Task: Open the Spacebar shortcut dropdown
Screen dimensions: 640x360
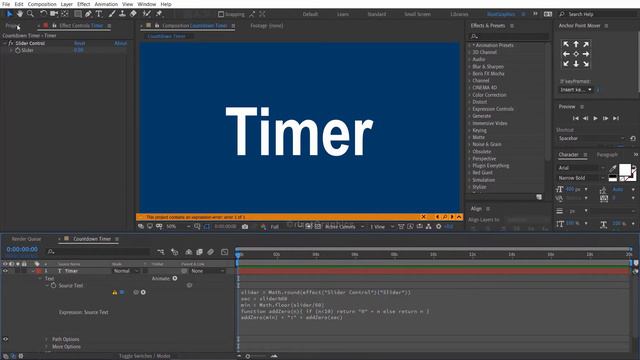Action: click(591, 138)
